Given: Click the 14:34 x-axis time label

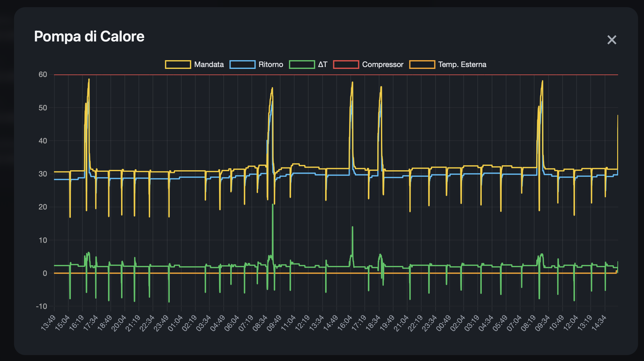Looking at the screenshot, I should click(599, 323).
